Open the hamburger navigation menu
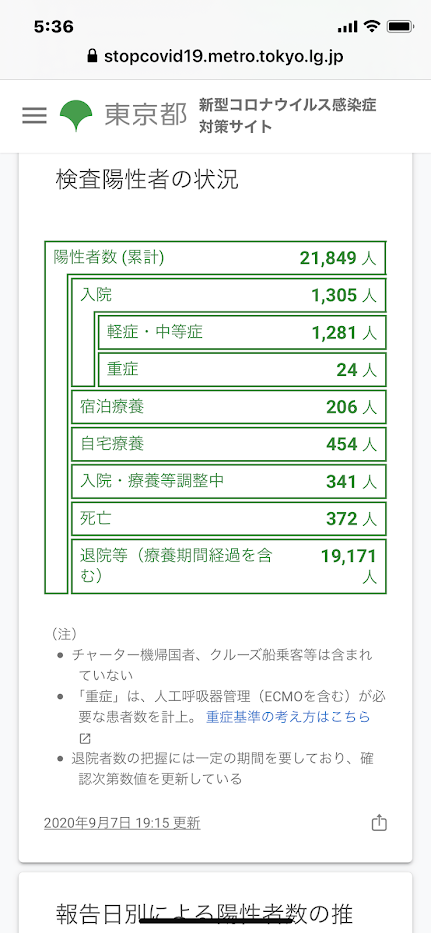Screen dimensions: 431x933 point(34,115)
